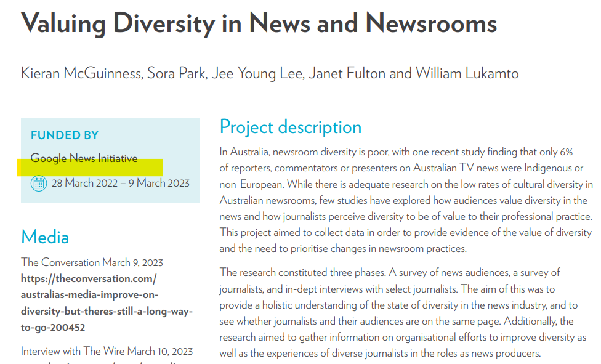Click author name Kieran McGuinness
This screenshot has width=601, height=364.
pos(81,73)
